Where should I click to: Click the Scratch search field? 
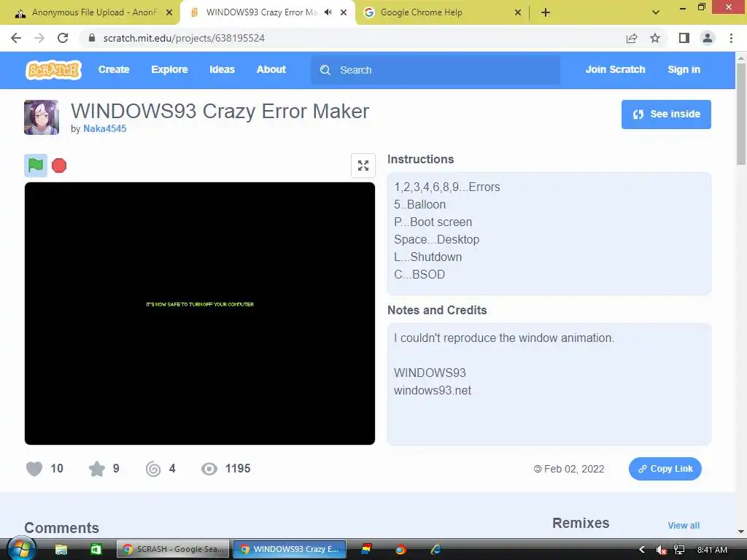tap(436, 70)
